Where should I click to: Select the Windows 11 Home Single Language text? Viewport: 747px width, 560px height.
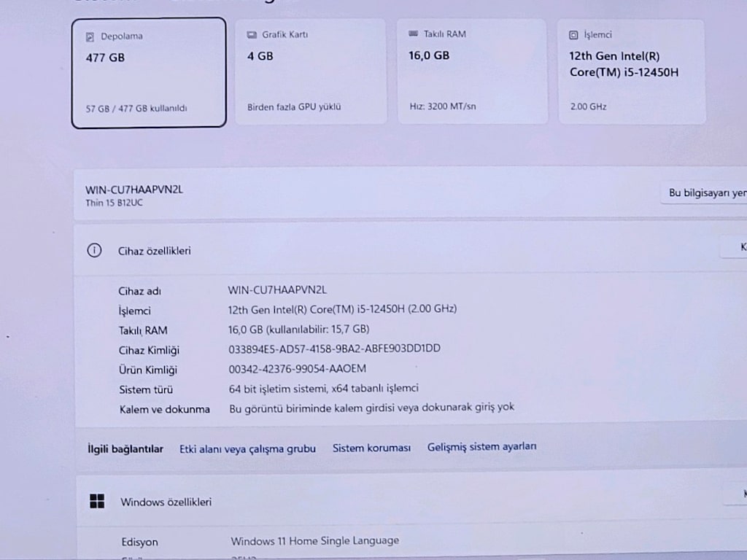coord(315,541)
